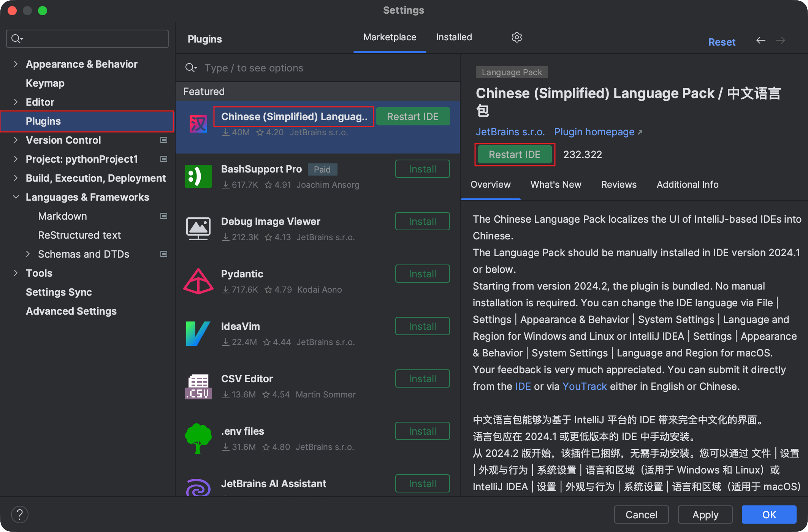Open the Additional Info tab
The image size is (808, 532).
[x=687, y=185]
